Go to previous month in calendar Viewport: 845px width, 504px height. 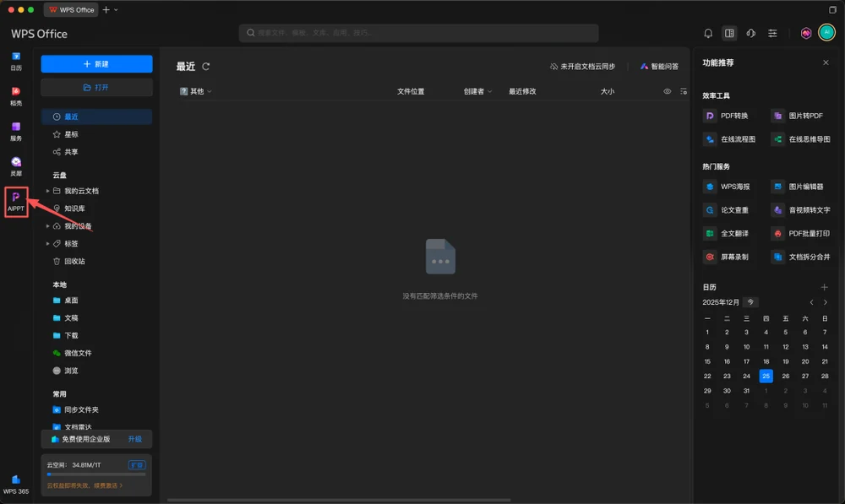pos(811,302)
